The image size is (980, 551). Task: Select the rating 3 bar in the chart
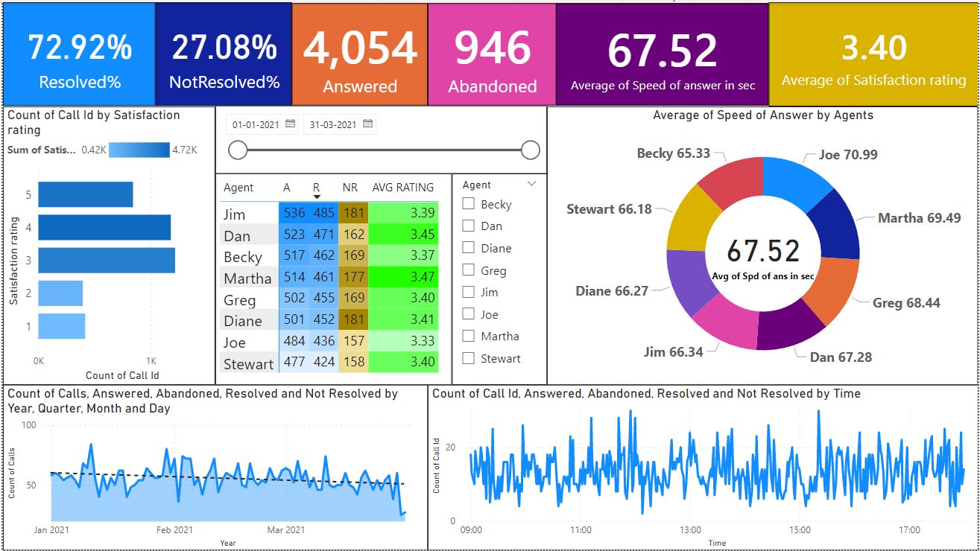104,260
